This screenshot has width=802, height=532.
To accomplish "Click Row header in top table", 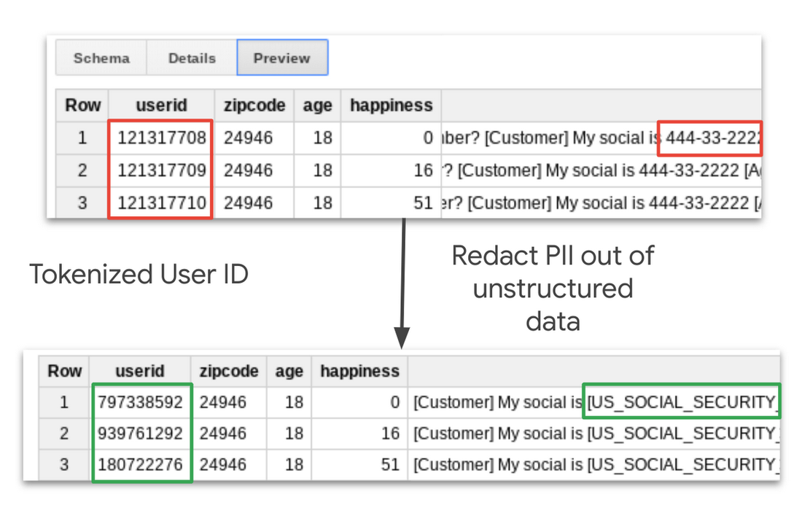I will click(82, 105).
